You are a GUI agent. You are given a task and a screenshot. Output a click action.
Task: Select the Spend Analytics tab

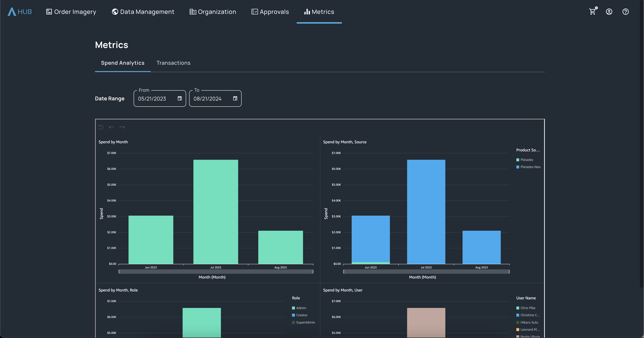click(x=123, y=63)
